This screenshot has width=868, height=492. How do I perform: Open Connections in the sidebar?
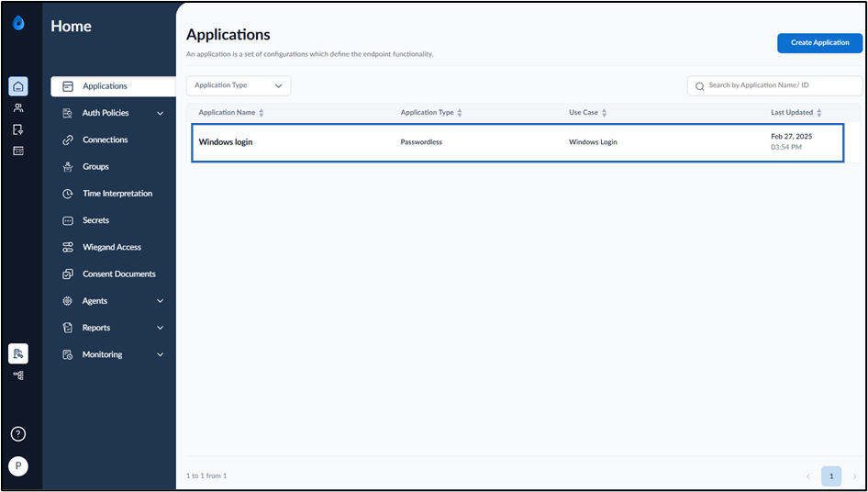coord(106,140)
